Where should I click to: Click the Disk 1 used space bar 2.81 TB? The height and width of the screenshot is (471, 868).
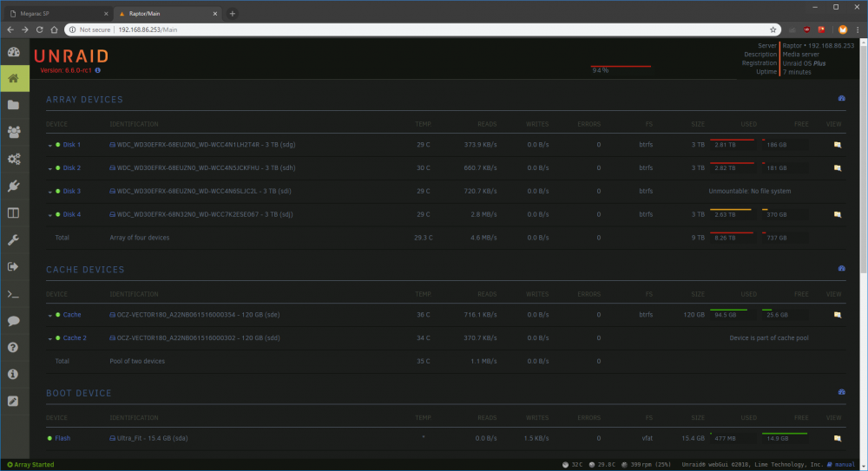(732, 144)
